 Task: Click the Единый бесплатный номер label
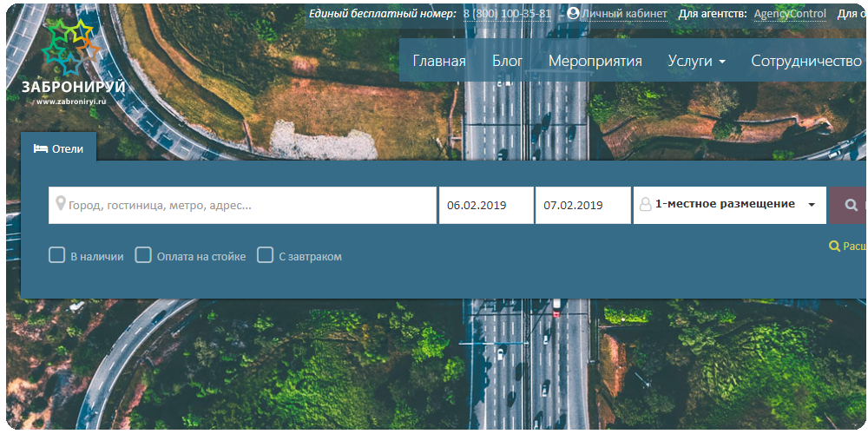(x=383, y=14)
